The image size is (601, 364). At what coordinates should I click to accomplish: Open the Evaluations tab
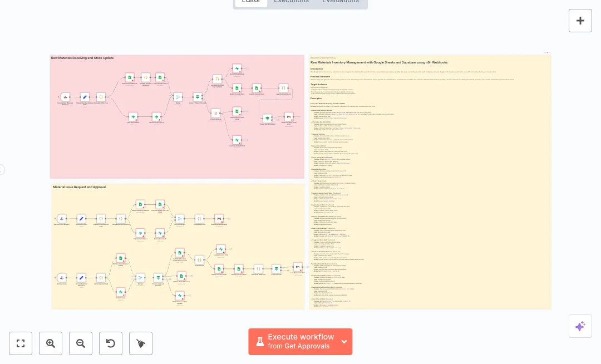click(x=341, y=2)
